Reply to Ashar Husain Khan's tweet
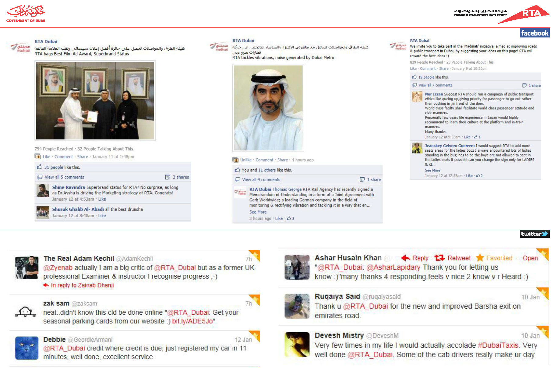 coord(415,258)
